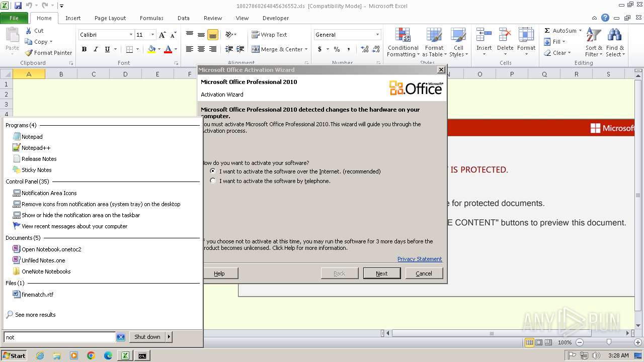Open Cell Styles gallery
The image size is (644, 362).
pos(458,43)
